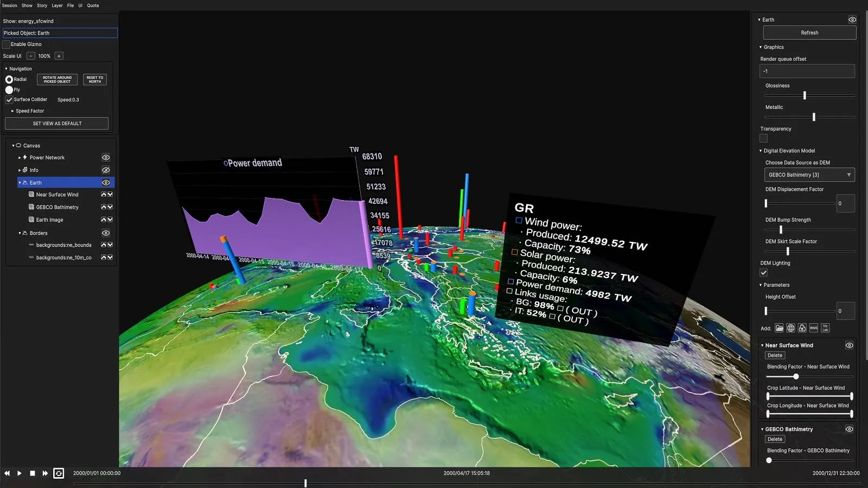
Task: Click the globe icon in the Add row
Action: pos(790,328)
